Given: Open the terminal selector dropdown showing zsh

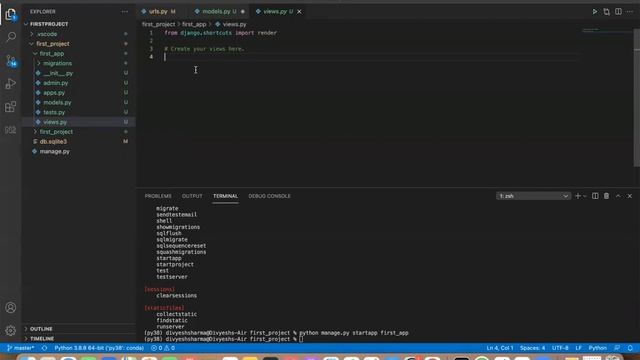Looking at the screenshot, I should click(533, 196).
